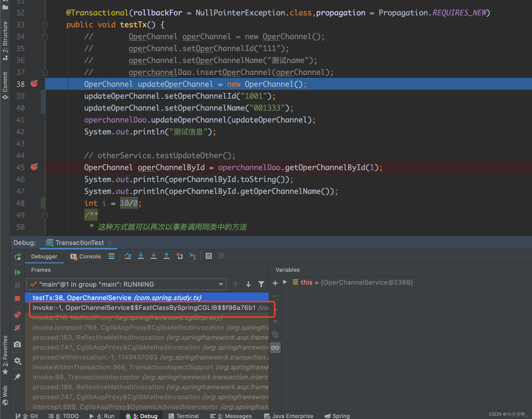The width and height of the screenshot is (532, 419).
Task: Expand the 'this' variable node
Action: pos(285,282)
